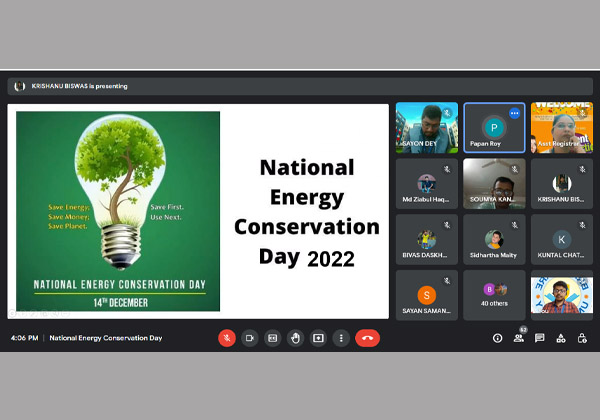The height and width of the screenshot is (420, 600).
Task: Click meeting name 'National Energy Conservation Day'
Action: pyautogui.click(x=106, y=338)
